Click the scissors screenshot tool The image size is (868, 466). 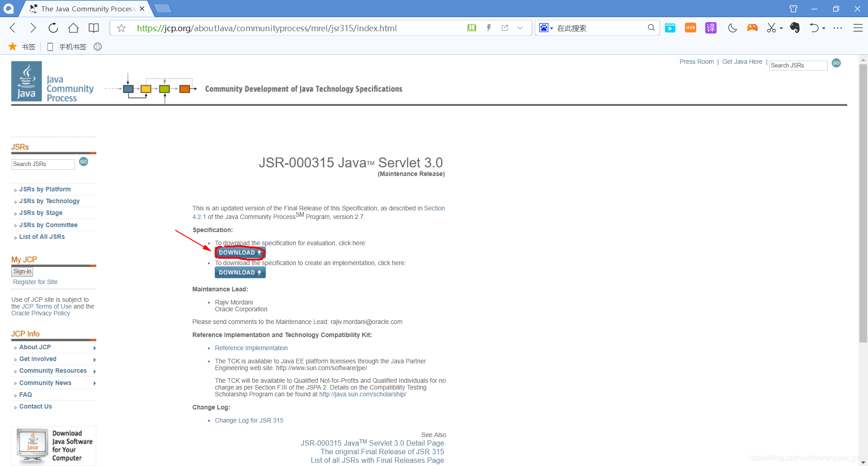click(x=771, y=28)
